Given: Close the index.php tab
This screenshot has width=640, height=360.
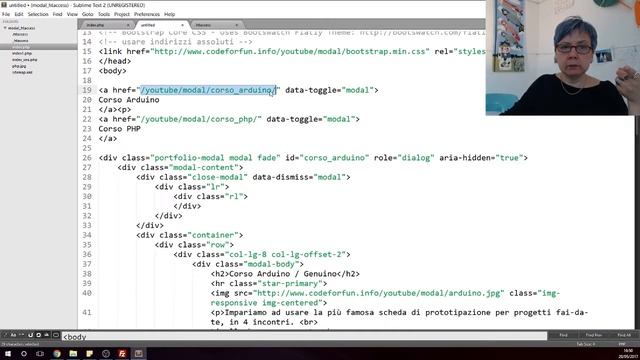Looking at the screenshot, I should coord(128,25).
